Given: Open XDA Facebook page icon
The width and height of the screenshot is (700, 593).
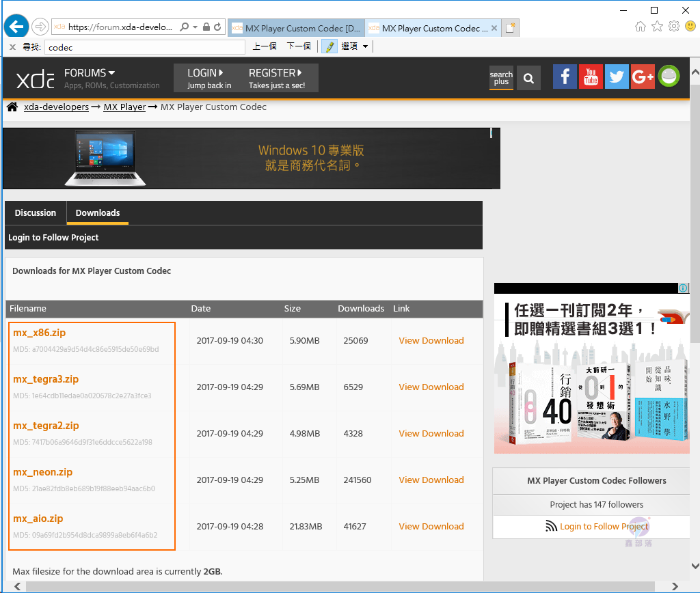Looking at the screenshot, I should coord(565,77).
